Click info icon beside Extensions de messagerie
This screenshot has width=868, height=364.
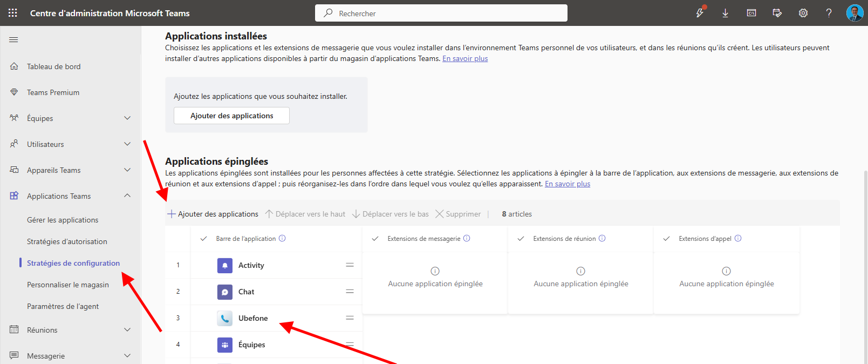tap(467, 238)
